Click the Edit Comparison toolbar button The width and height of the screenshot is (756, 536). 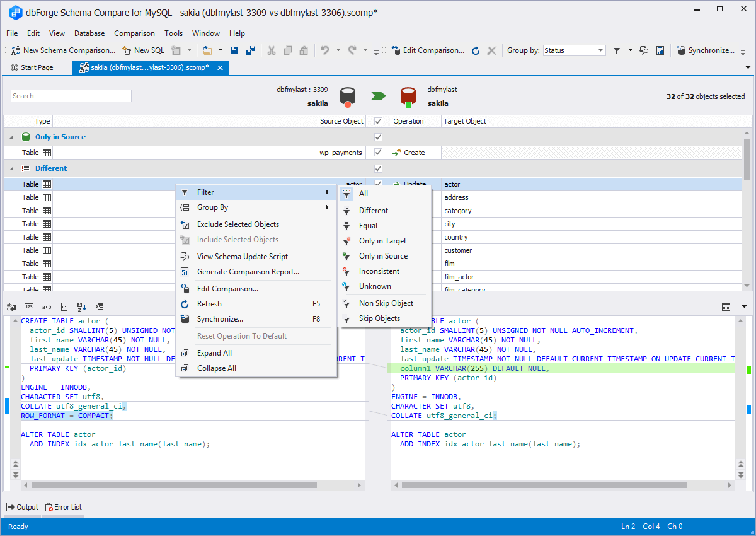coord(428,50)
